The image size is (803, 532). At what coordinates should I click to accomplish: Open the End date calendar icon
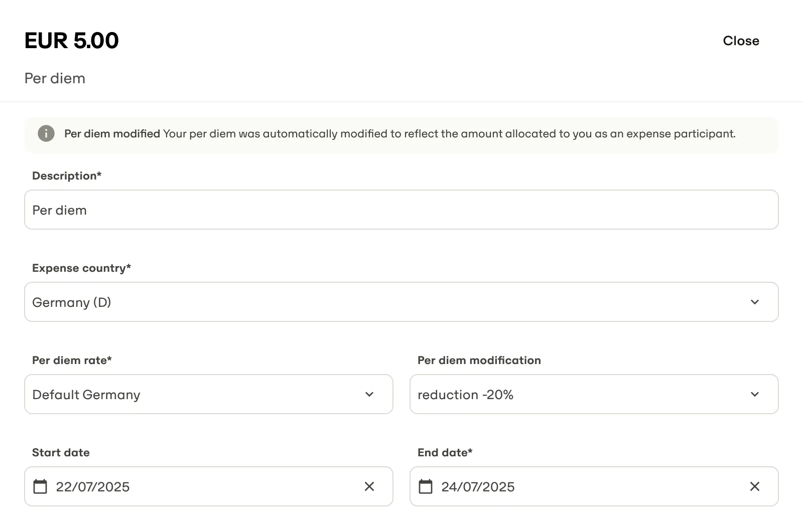[x=426, y=486]
